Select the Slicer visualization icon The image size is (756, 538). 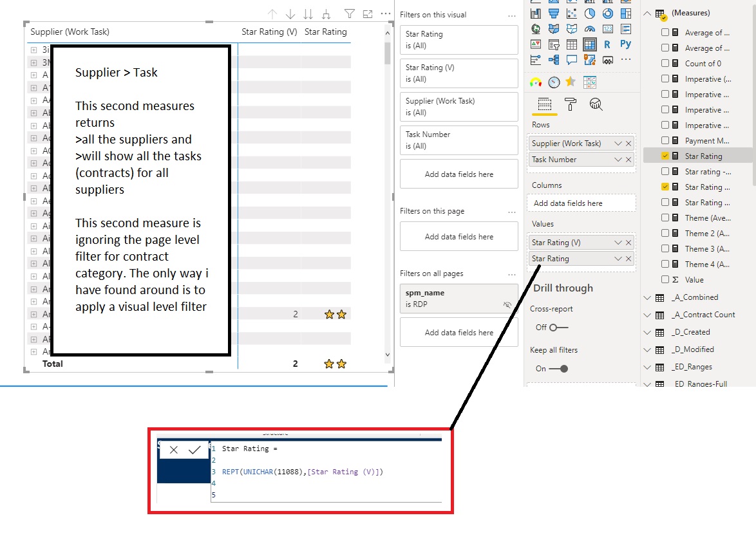pos(554,44)
